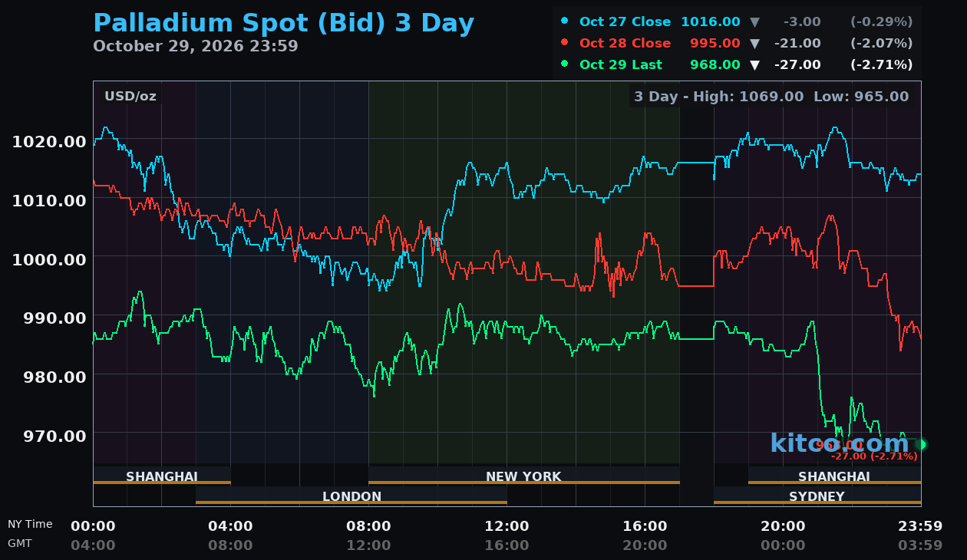Click the 968.00 last price value
This screenshot has width=967, height=560.
coord(715,64)
